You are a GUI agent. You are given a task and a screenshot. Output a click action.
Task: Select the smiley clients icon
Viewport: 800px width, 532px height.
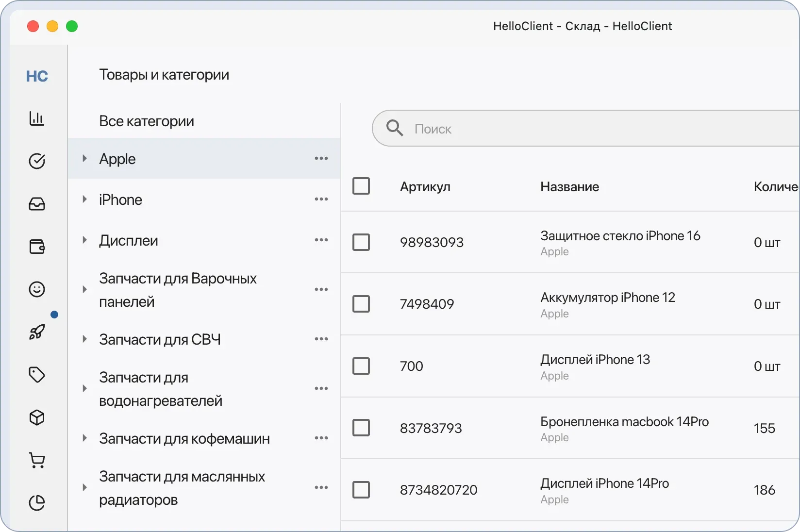point(37,289)
